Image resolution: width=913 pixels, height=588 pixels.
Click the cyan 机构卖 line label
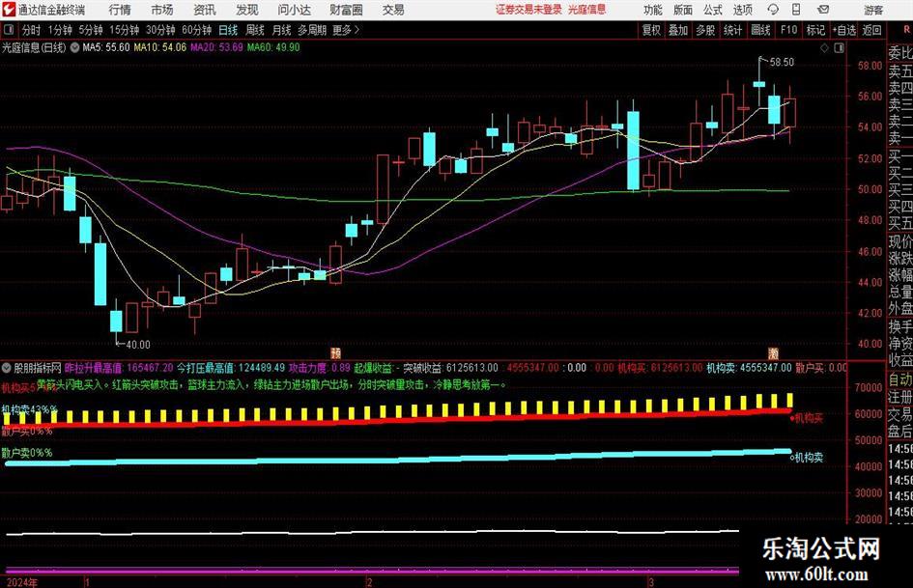[808, 458]
